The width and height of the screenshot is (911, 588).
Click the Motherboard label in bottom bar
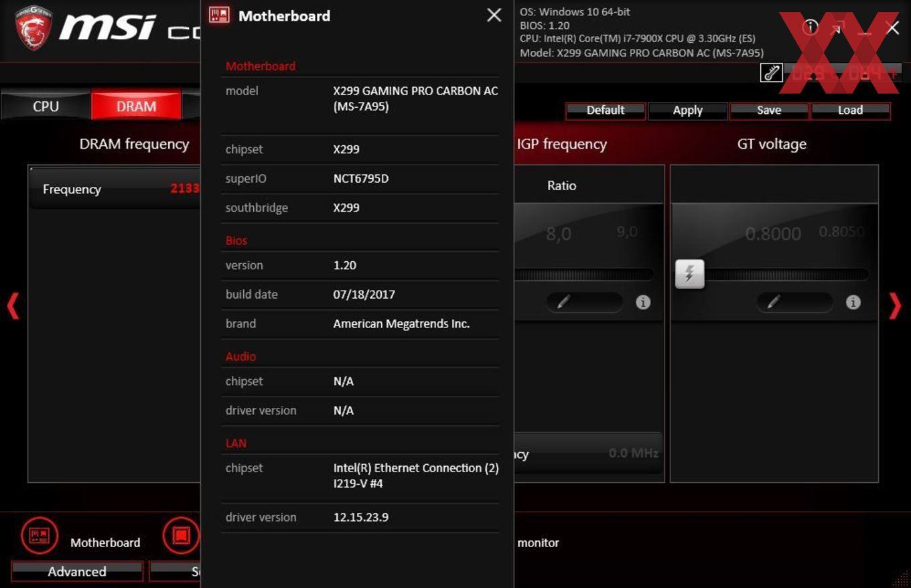pos(105,542)
